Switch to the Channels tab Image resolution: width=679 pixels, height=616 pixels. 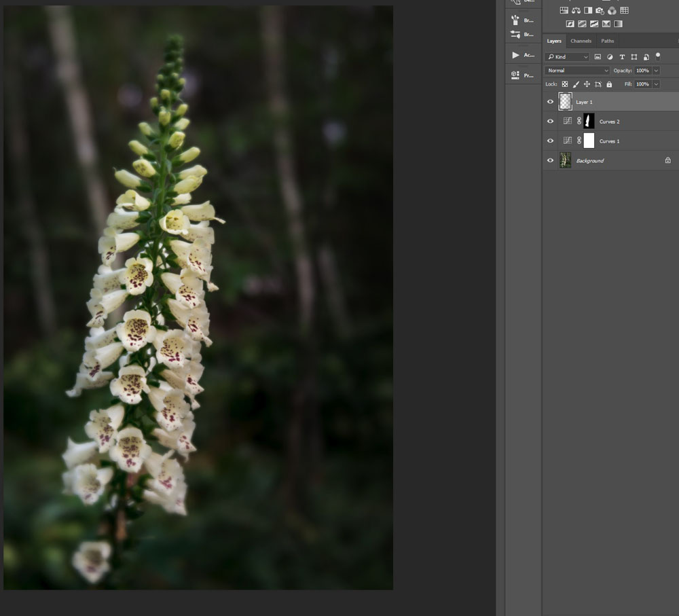tap(581, 41)
